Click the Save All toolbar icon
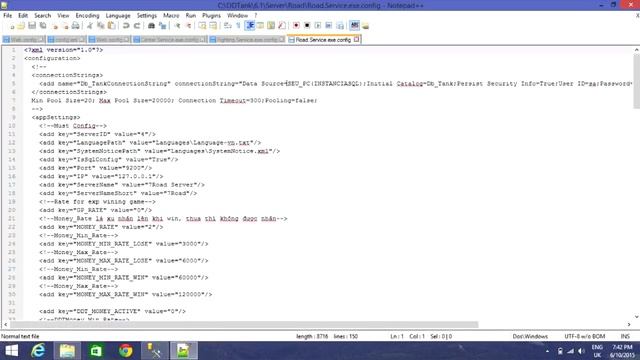Screen dimensions: 640x360 coord(42,26)
